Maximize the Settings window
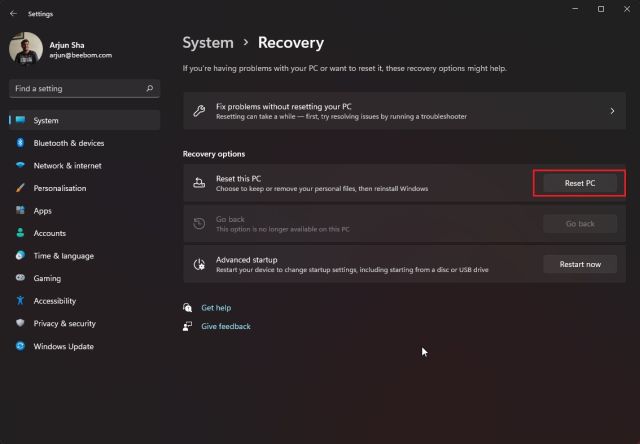 point(601,9)
